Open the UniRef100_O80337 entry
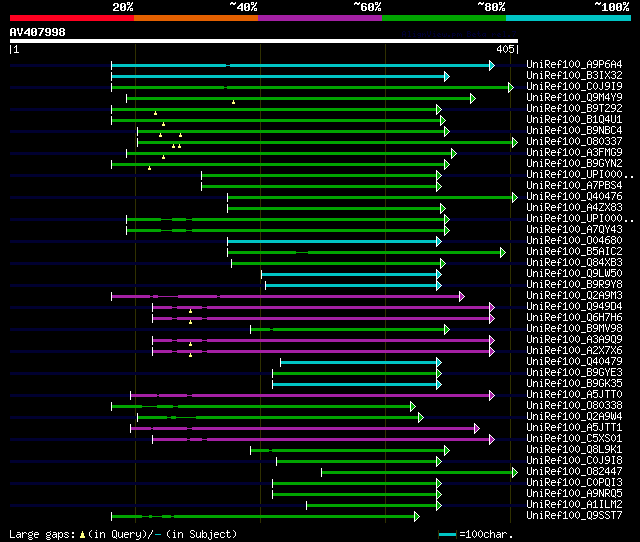This screenshot has height=542, width=640. coord(574,142)
